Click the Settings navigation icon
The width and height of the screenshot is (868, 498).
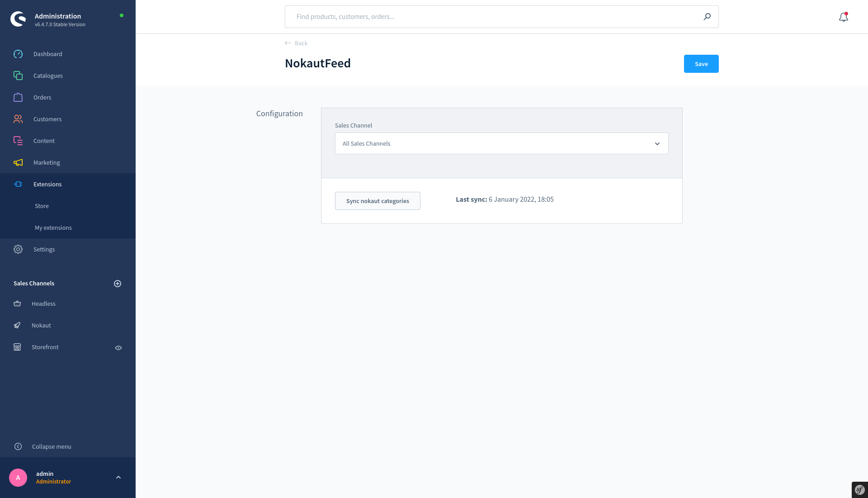point(18,249)
